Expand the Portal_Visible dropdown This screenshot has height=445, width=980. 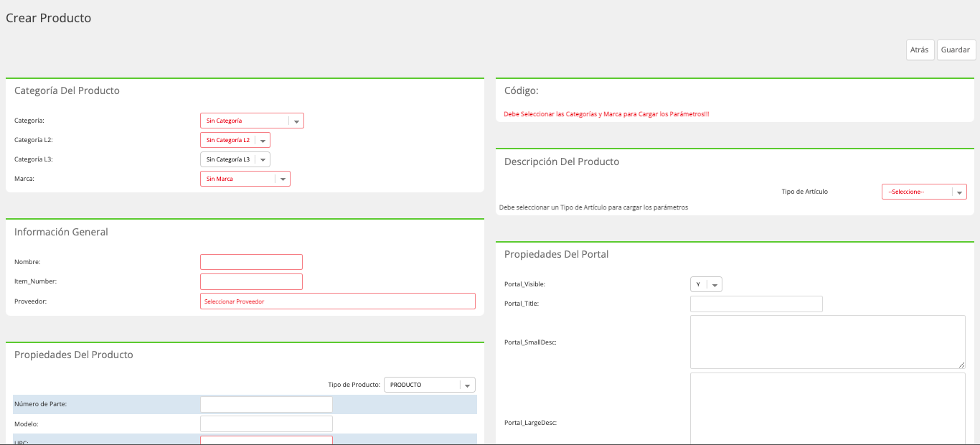click(x=706, y=284)
